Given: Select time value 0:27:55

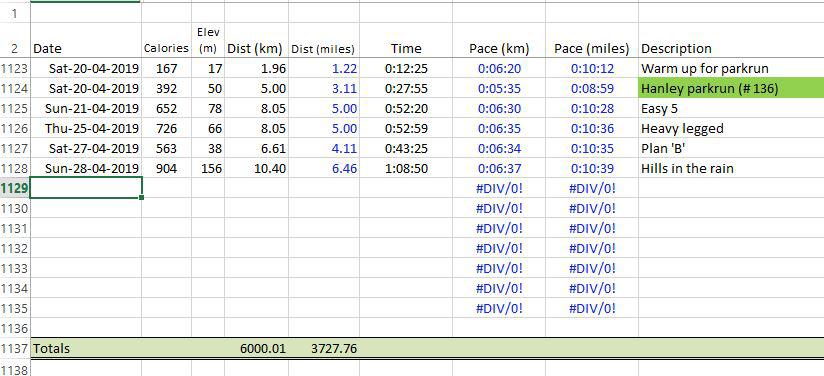Looking at the screenshot, I should pos(406,88).
